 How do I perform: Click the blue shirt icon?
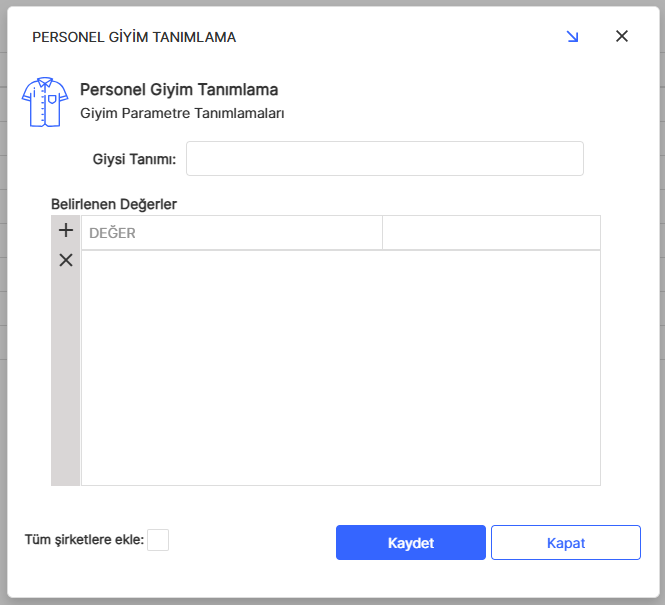click(45, 101)
